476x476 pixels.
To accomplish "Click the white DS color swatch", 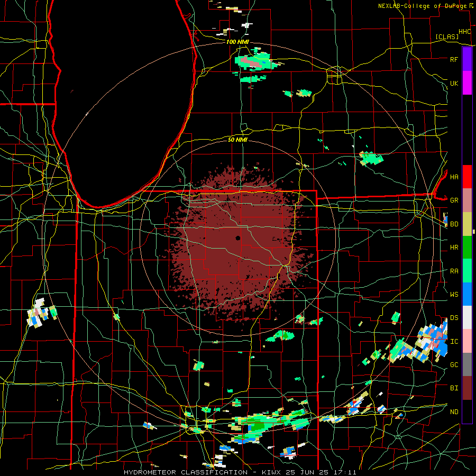I will click(467, 317).
